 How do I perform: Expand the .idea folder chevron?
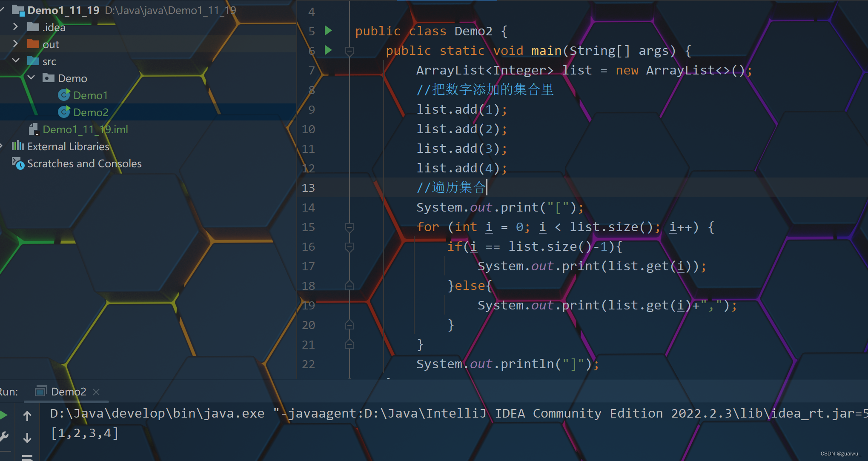tap(16, 27)
